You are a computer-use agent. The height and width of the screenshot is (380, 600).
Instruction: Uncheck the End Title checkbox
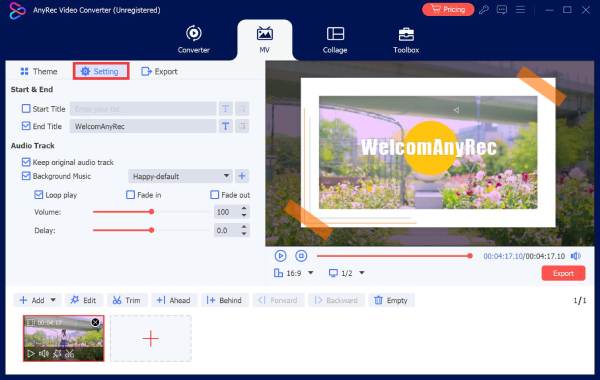tap(26, 126)
